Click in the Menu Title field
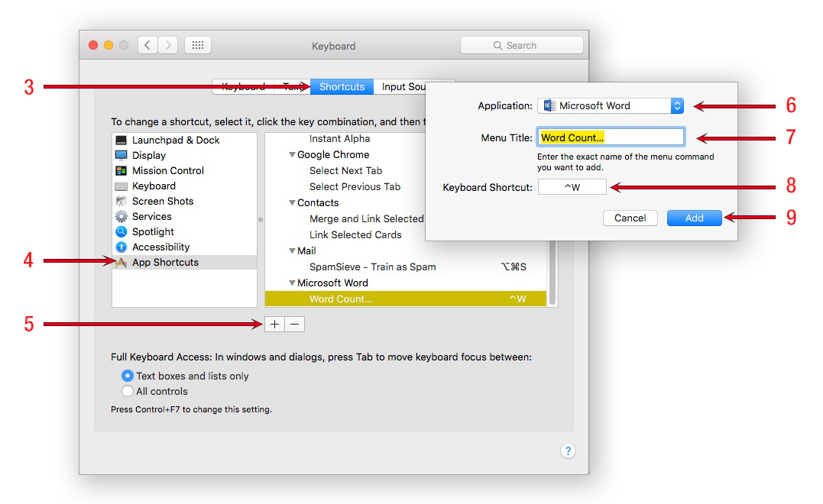Screen dimensions: 823x504 [611, 137]
